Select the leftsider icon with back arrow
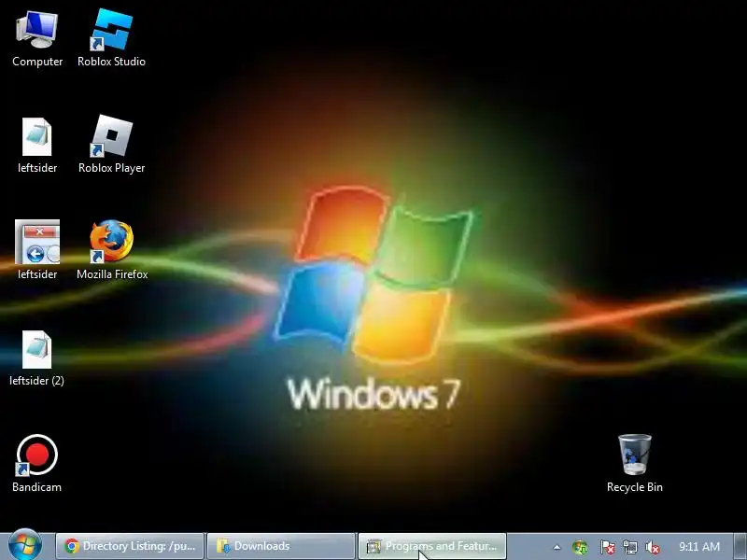Image resolution: width=747 pixels, height=560 pixels. pyautogui.click(x=37, y=250)
